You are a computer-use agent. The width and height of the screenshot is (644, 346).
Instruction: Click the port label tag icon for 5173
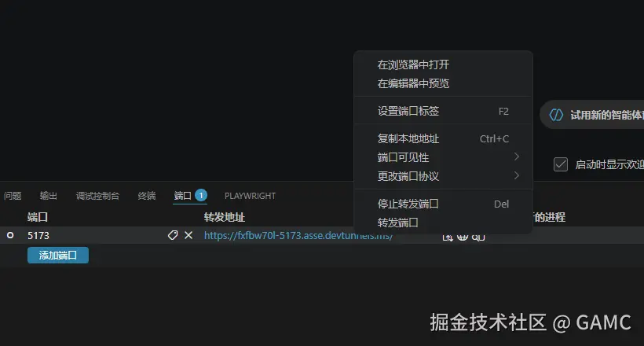(x=173, y=235)
